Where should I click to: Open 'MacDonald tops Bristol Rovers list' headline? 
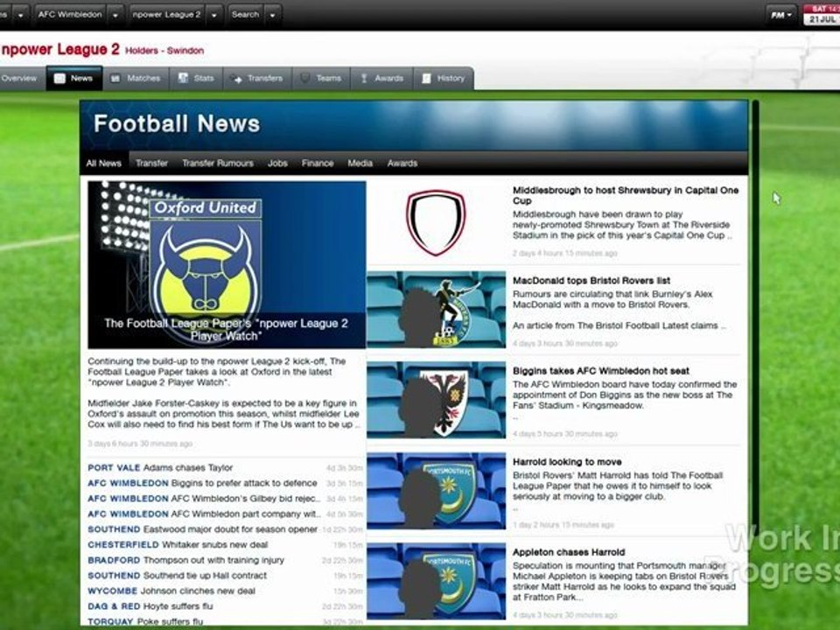pyautogui.click(x=591, y=281)
